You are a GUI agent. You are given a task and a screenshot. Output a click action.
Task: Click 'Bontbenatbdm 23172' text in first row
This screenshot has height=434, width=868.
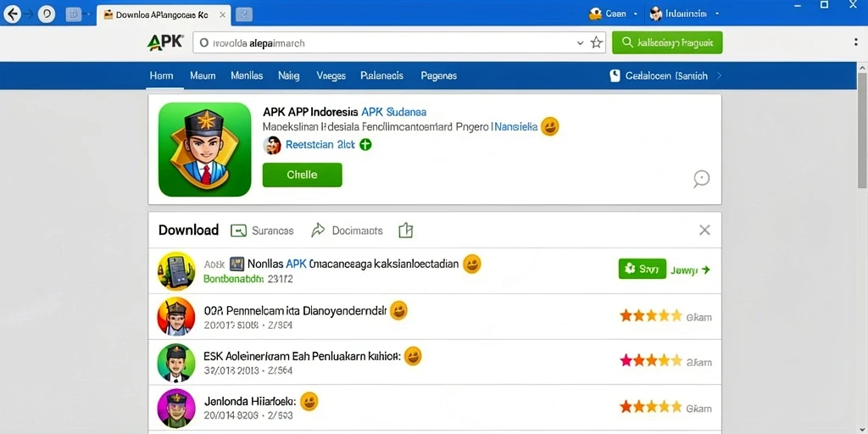click(248, 280)
